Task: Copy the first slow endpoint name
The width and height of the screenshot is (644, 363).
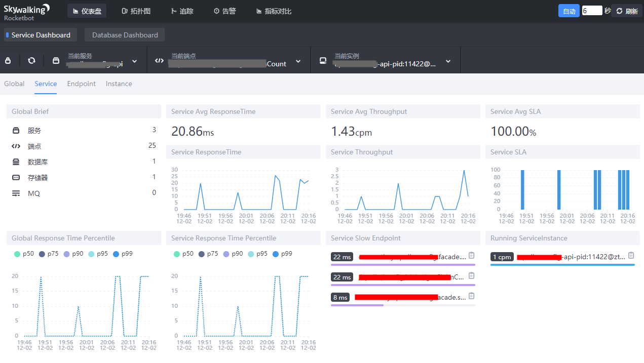Action: [471, 255]
